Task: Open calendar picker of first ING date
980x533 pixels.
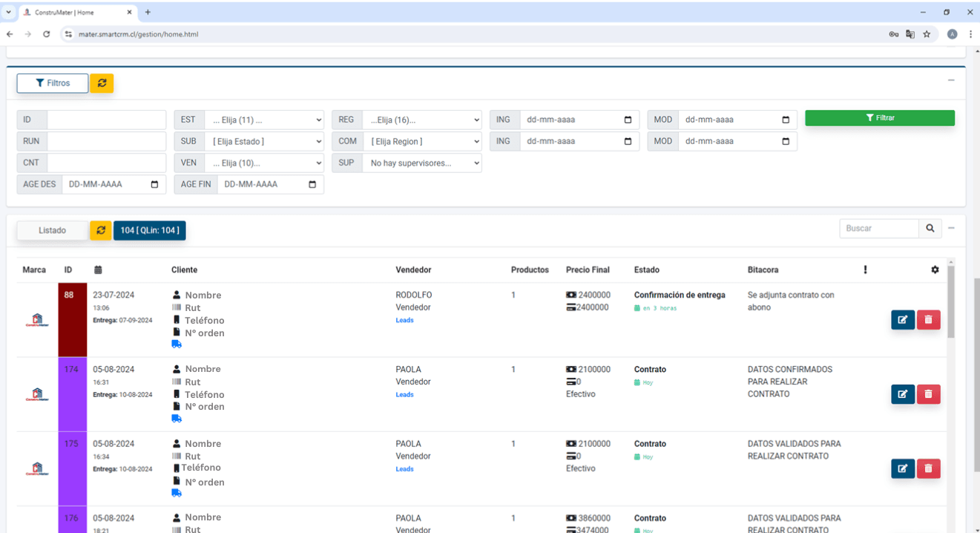Action: (628, 120)
